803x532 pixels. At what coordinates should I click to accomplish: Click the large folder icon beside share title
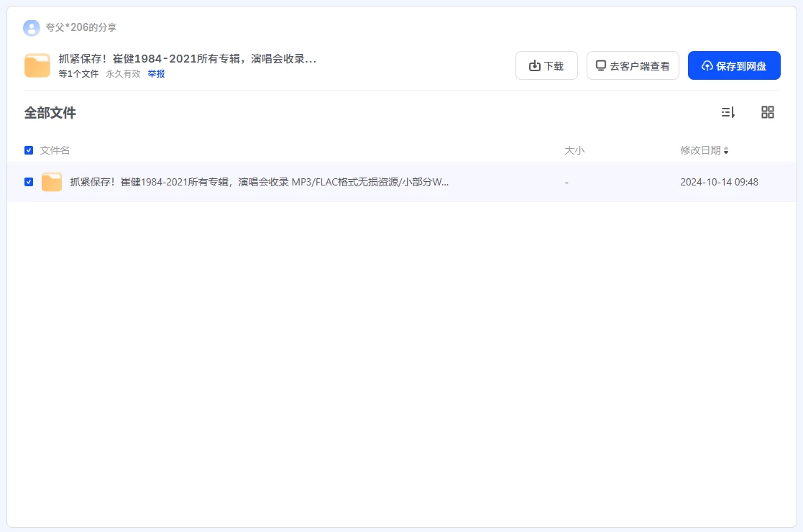tap(37, 65)
